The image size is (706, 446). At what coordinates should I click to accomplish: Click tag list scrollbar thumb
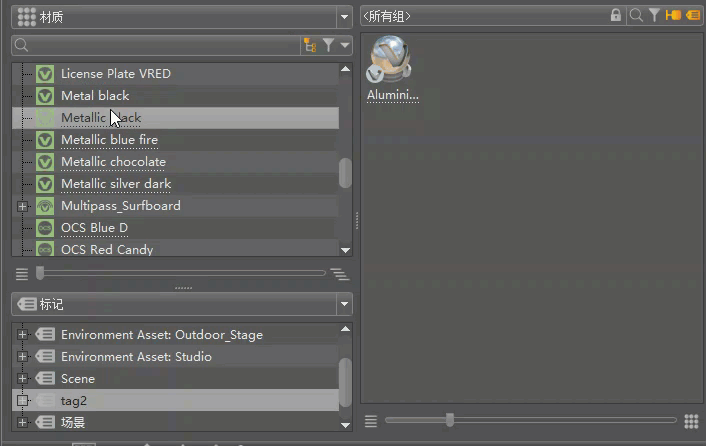click(345, 382)
